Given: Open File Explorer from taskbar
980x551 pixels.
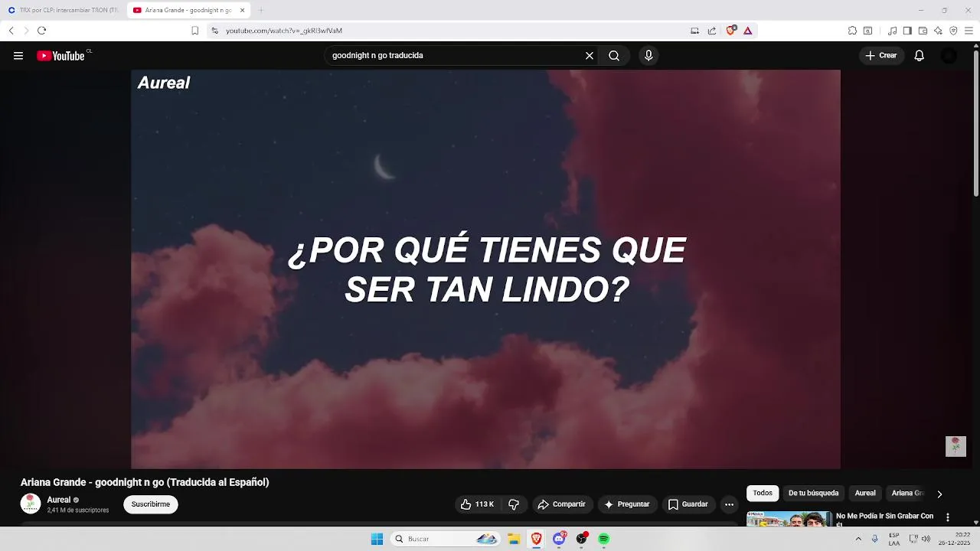Looking at the screenshot, I should click(514, 539).
